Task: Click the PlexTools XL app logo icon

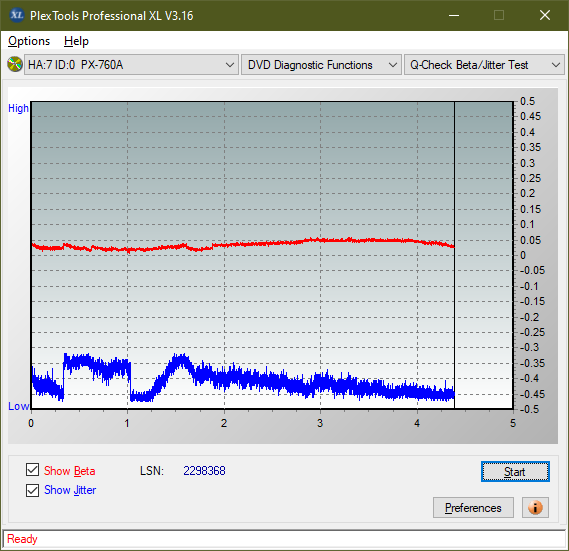Action: coord(16,15)
